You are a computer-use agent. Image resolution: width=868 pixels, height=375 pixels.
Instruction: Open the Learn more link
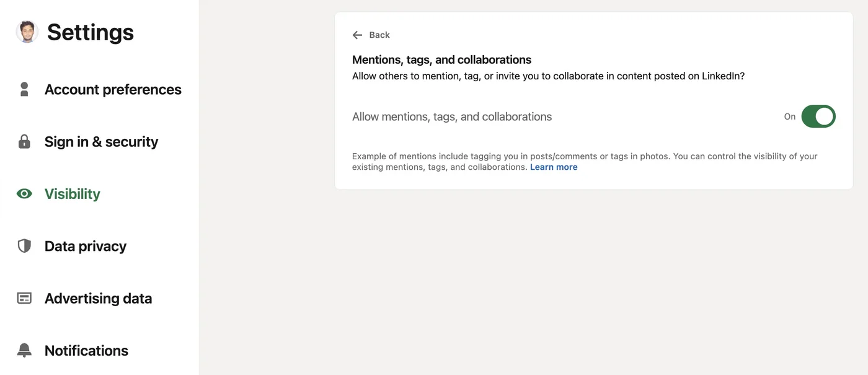coord(554,167)
